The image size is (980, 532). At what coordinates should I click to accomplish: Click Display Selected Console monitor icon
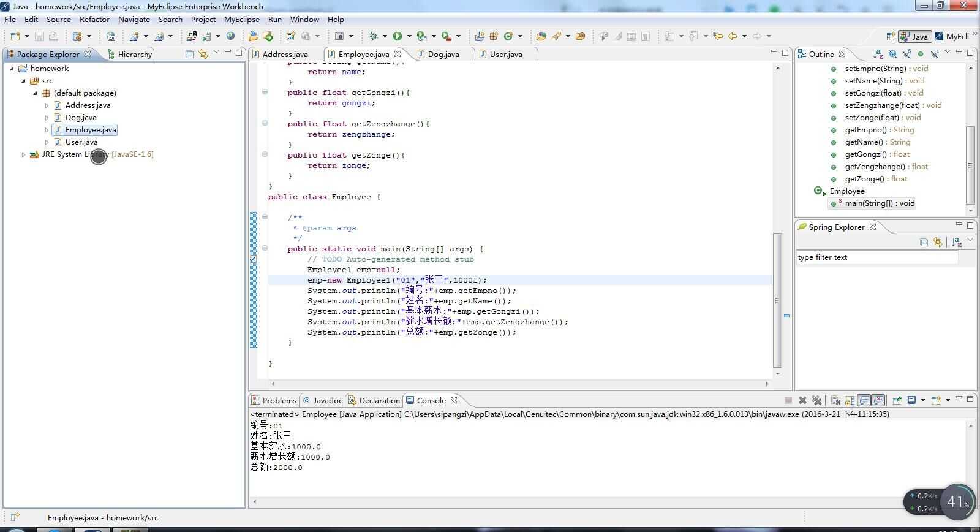point(911,400)
